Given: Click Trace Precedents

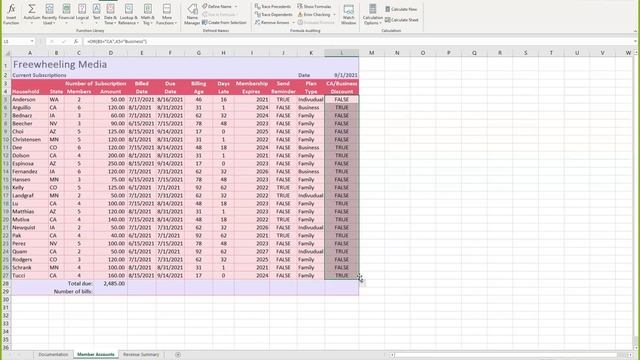Looking at the screenshot, I should (273, 7).
